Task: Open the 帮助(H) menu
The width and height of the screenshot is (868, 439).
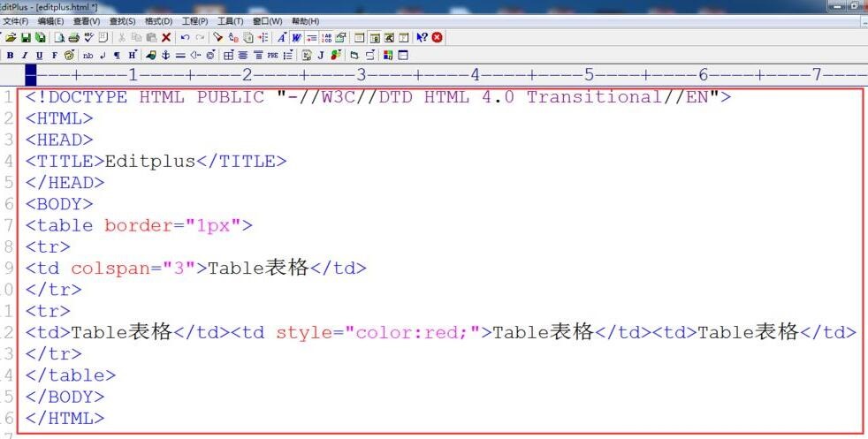Action: pos(305,21)
